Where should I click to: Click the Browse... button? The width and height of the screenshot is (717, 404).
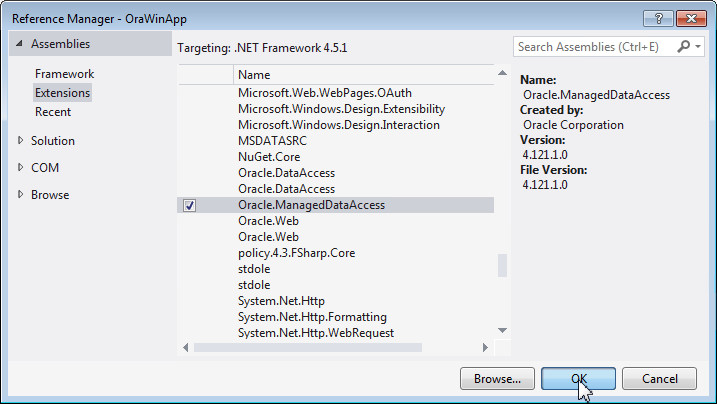pyautogui.click(x=497, y=378)
